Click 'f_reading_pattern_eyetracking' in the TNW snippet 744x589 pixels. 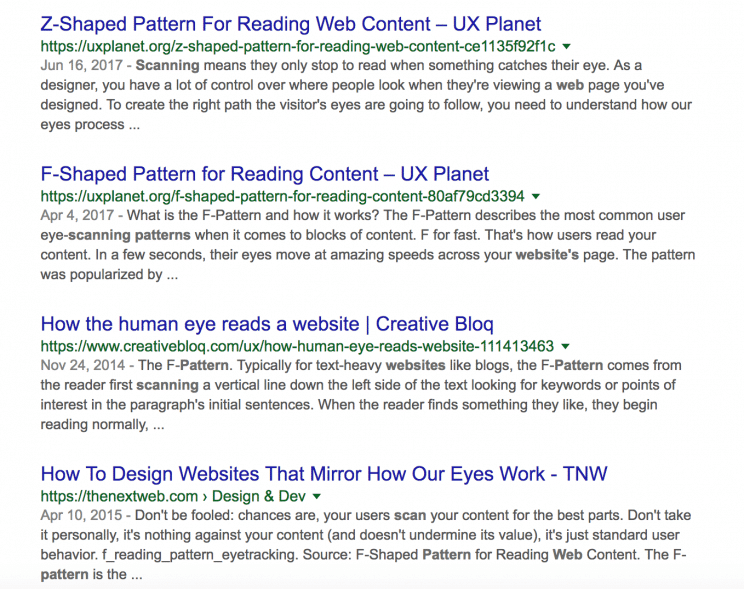[x=199, y=554]
